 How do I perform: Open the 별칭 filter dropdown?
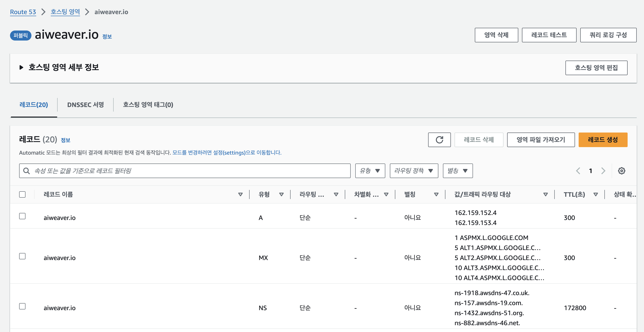(x=458, y=171)
